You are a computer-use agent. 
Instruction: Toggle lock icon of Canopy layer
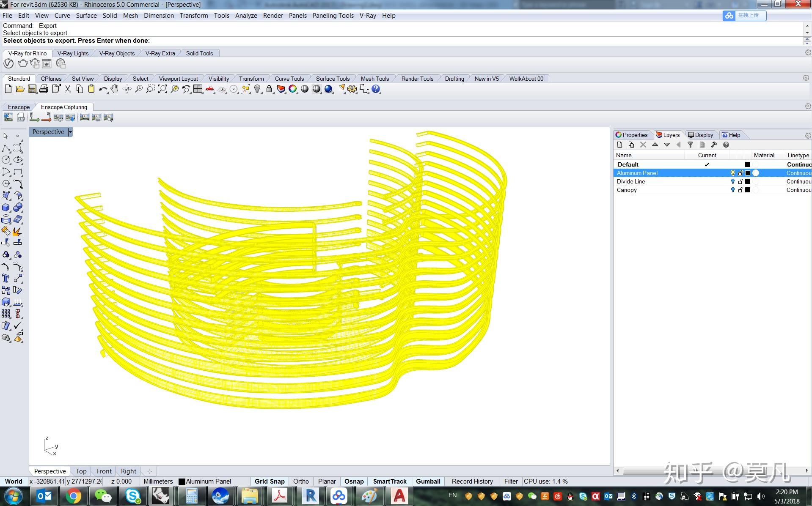740,190
